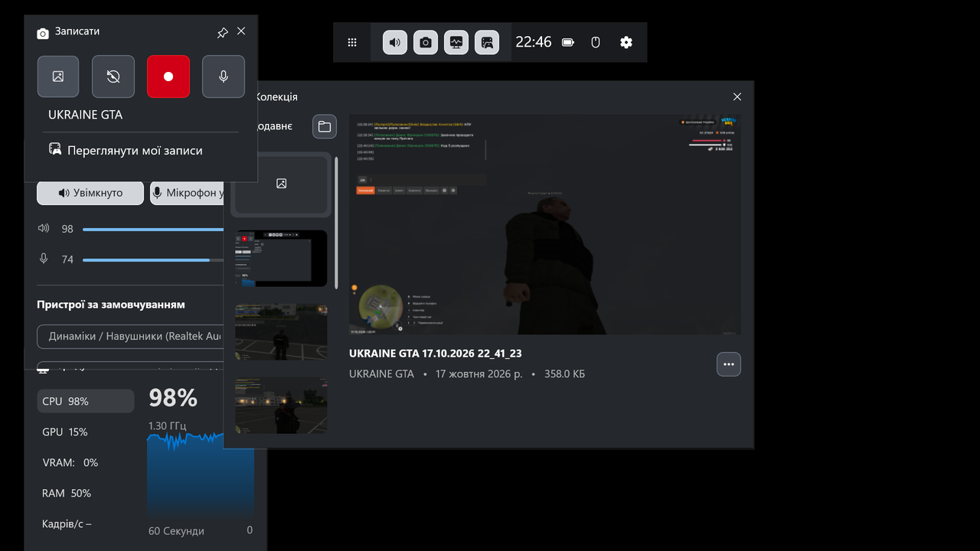Take a screenshot in the Записати widget
The height and width of the screenshot is (551, 980).
coord(58,77)
